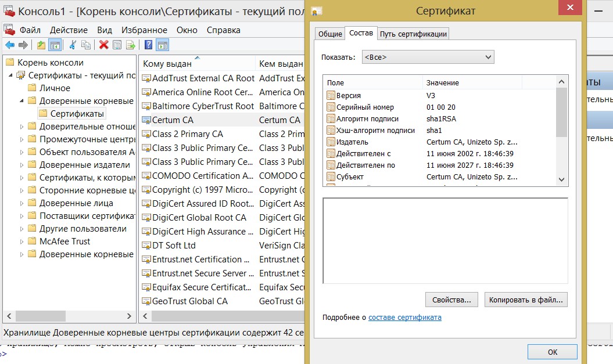Click the scissors Cut icon
This screenshot has height=364, width=613.
[x=72, y=45]
